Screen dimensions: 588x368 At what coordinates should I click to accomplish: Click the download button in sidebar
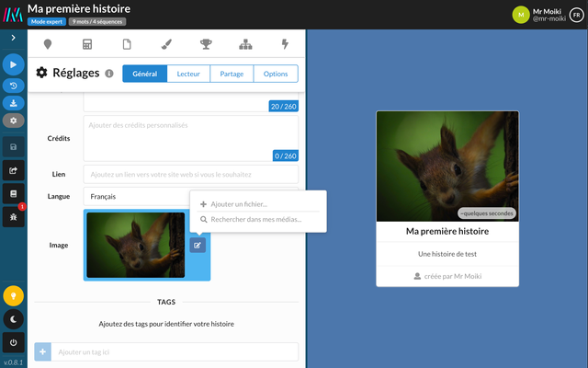(x=13, y=103)
